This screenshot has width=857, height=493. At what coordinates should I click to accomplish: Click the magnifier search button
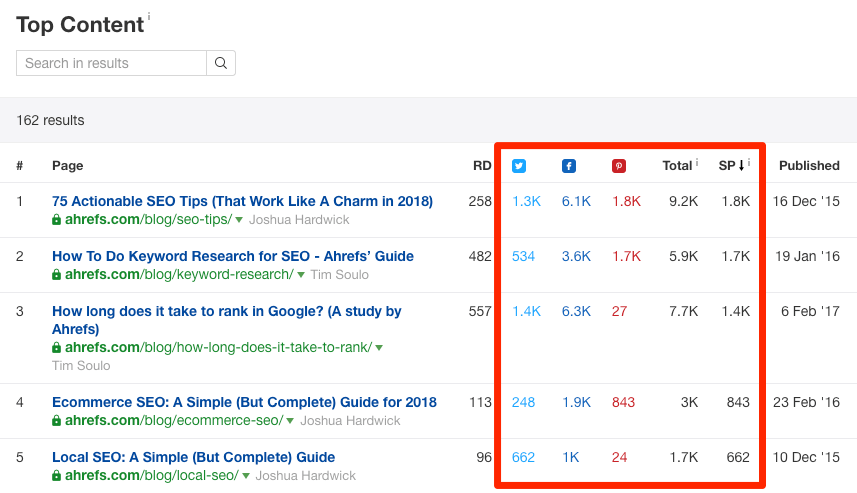tap(221, 63)
